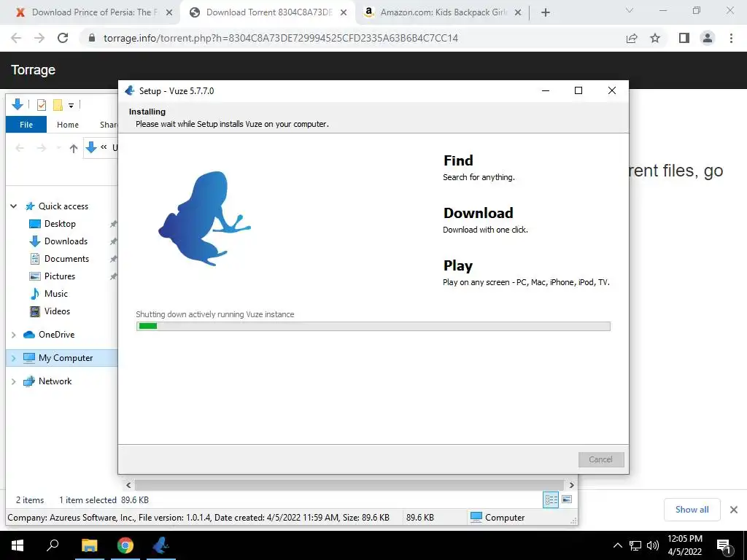Open Desktop in Quick access
This screenshot has width=747, height=560.
(60, 224)
